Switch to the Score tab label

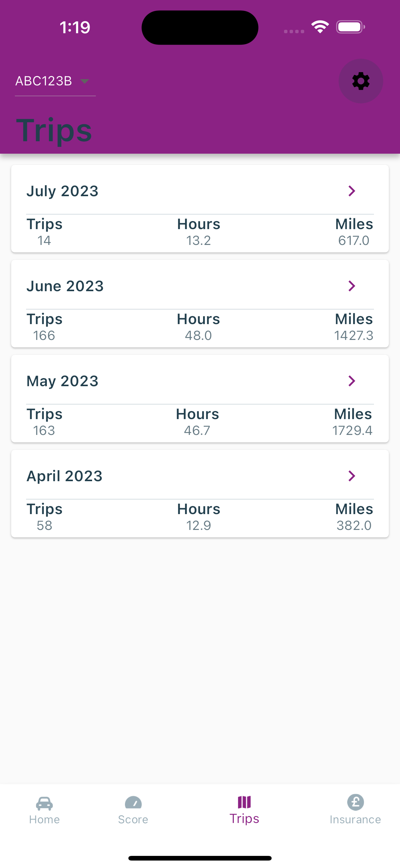click(133, 820)
